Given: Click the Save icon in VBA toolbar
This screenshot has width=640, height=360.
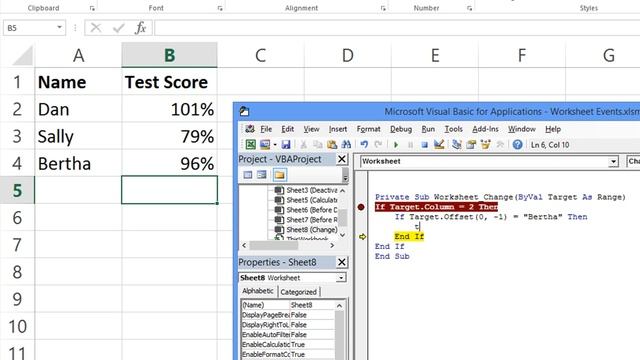Looking at the screenshot, I should tap(286, 144).
